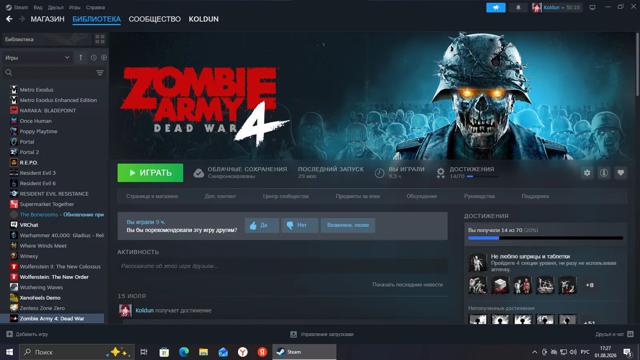Open the Friends and Chat icon
640x360 pixels.
(x=630, y=334)
